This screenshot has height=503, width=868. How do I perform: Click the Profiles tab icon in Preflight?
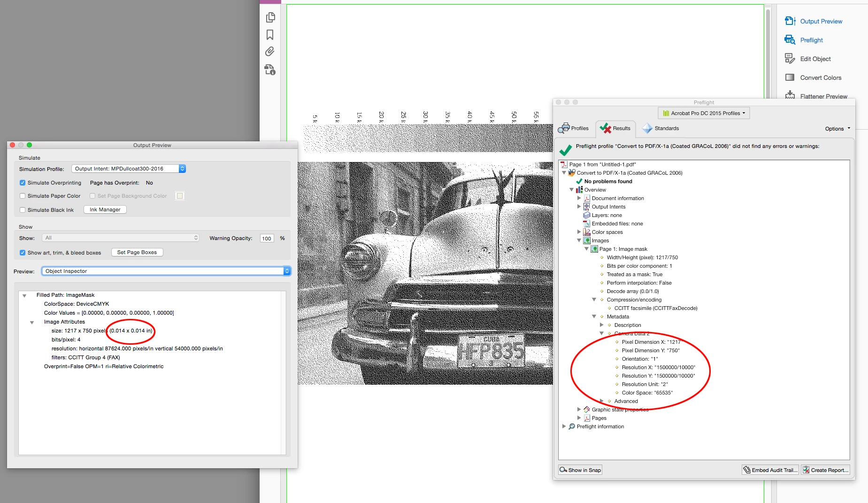click(x=564, y=128)
